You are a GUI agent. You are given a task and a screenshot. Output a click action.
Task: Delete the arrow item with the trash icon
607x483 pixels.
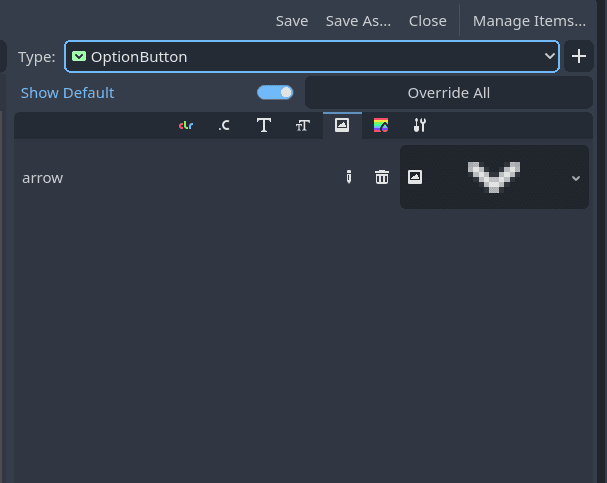[x=382, y=177]
